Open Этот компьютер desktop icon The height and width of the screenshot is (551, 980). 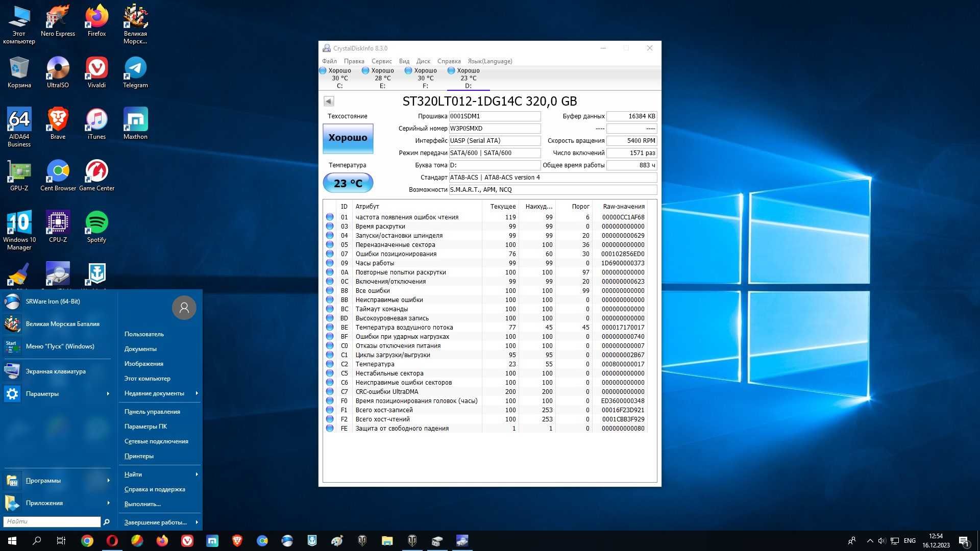19,24
